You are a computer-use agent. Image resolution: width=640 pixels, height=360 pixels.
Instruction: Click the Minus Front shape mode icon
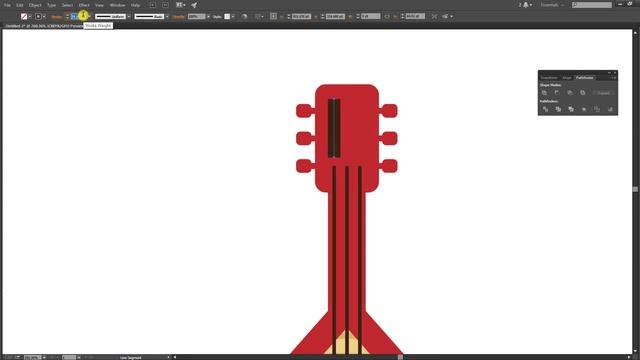(x=557, y=93)
